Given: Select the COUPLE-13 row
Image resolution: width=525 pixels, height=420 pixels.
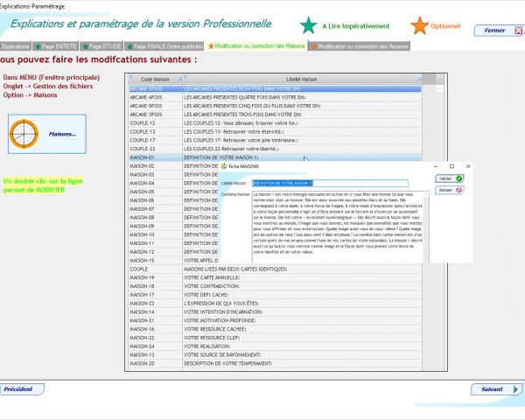Looking at the screenshot, I should click(275, 131).
